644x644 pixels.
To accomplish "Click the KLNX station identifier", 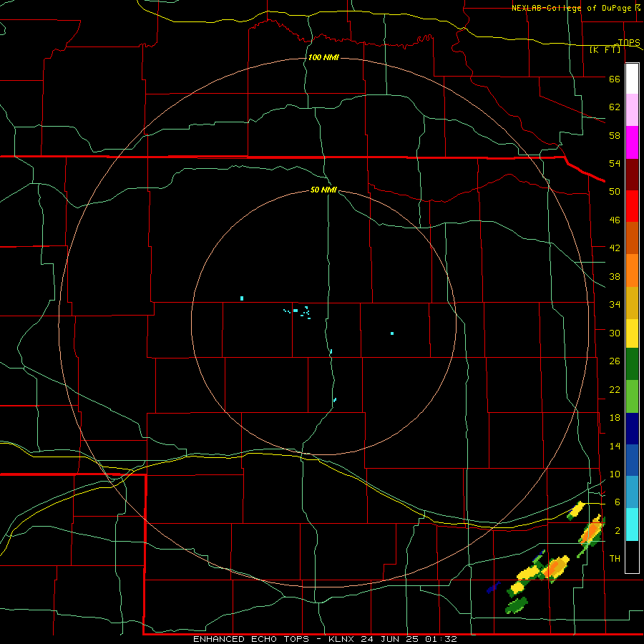I will [x=342, y=639].
